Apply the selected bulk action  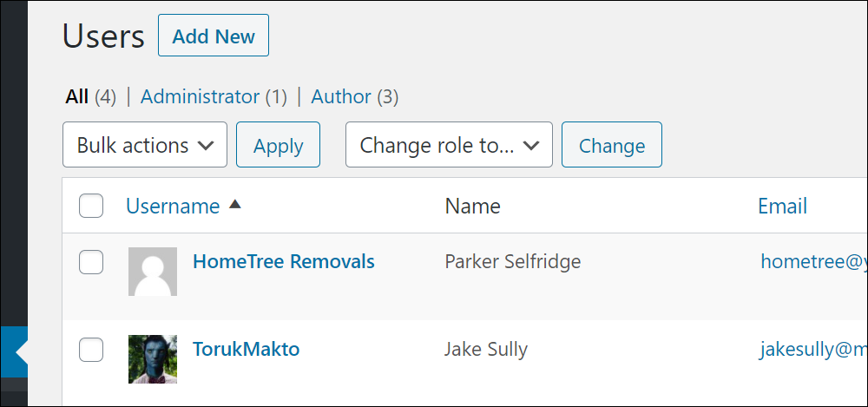(279, 145)
